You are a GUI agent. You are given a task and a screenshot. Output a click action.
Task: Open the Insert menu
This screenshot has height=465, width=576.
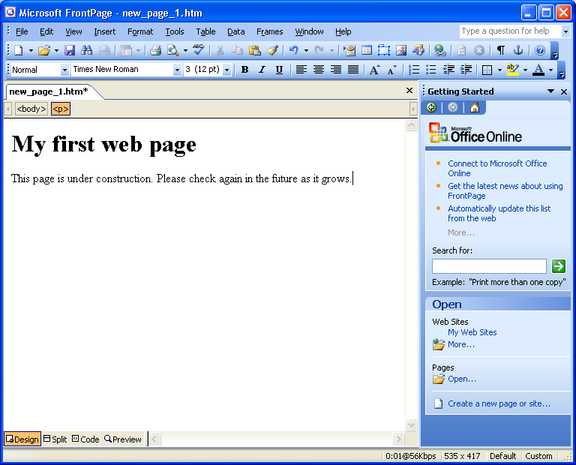click(x=105, y=32)
